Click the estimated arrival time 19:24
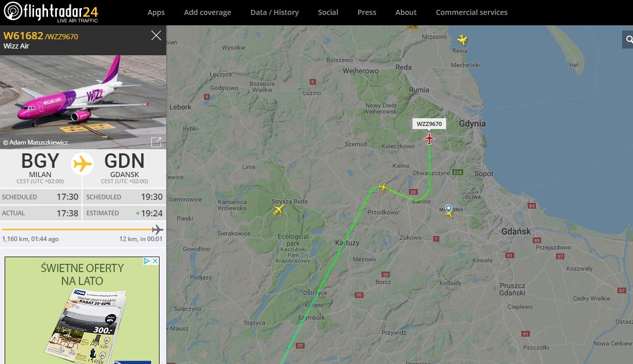Viewport: 633px width, 364px height. (152, 213)
